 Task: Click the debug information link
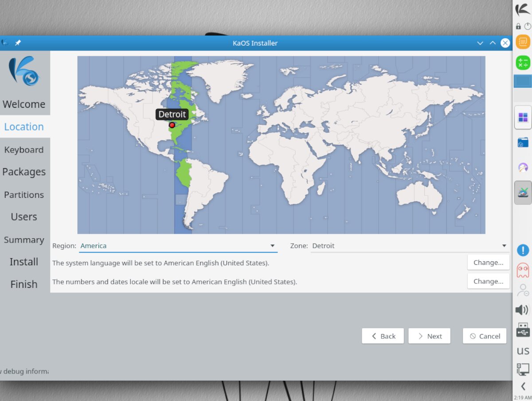pyautogui.click(x=24, y=371)
